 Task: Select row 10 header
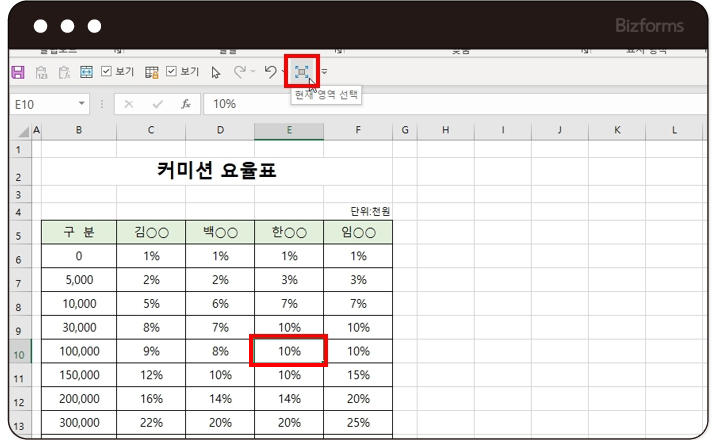coord(19,352)
